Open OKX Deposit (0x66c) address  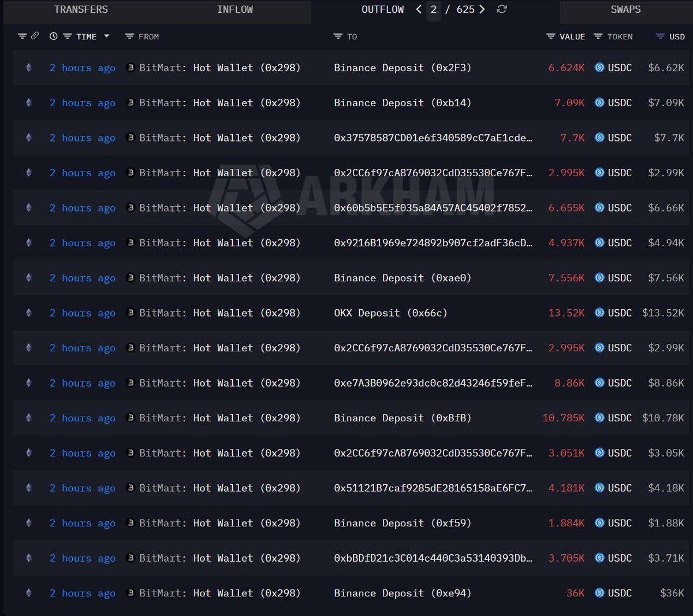(390, 313)
